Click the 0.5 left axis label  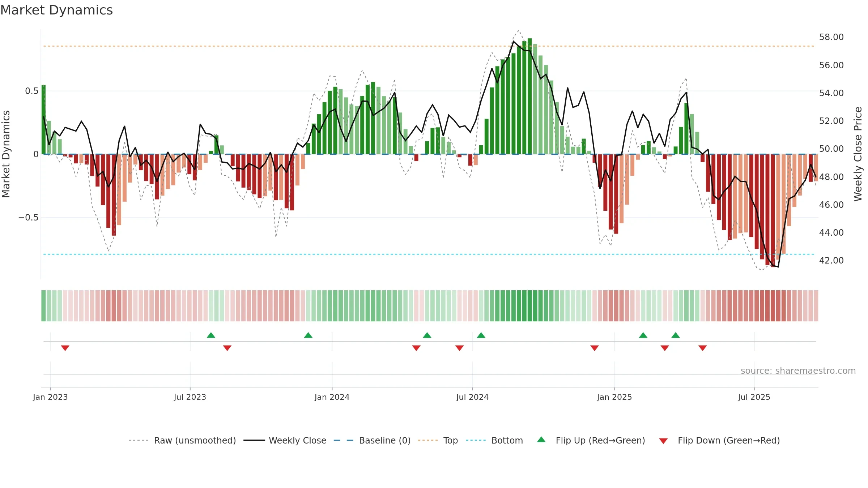tap(32, 91)
